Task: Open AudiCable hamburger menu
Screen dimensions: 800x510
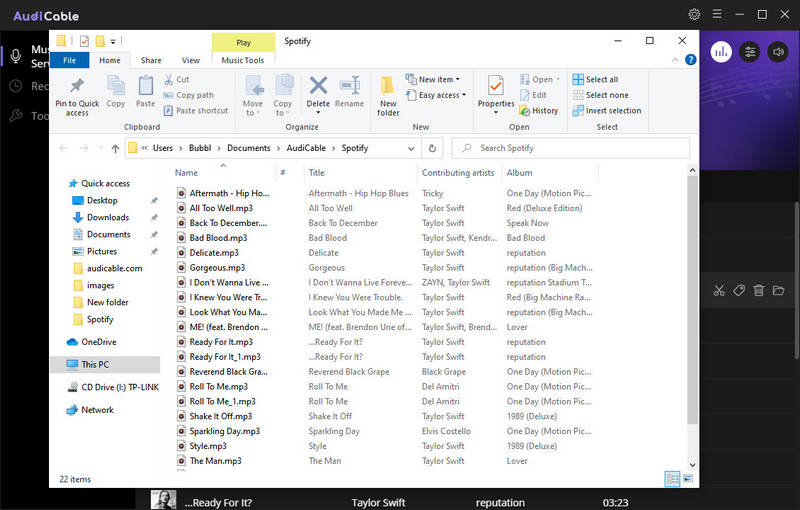Action: [717, 14]
